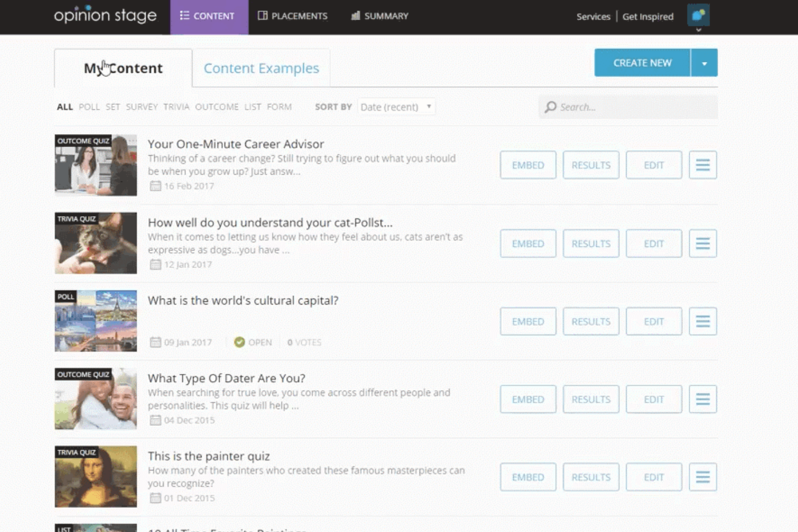Select the CONTENT menu item

click(209, 16)
